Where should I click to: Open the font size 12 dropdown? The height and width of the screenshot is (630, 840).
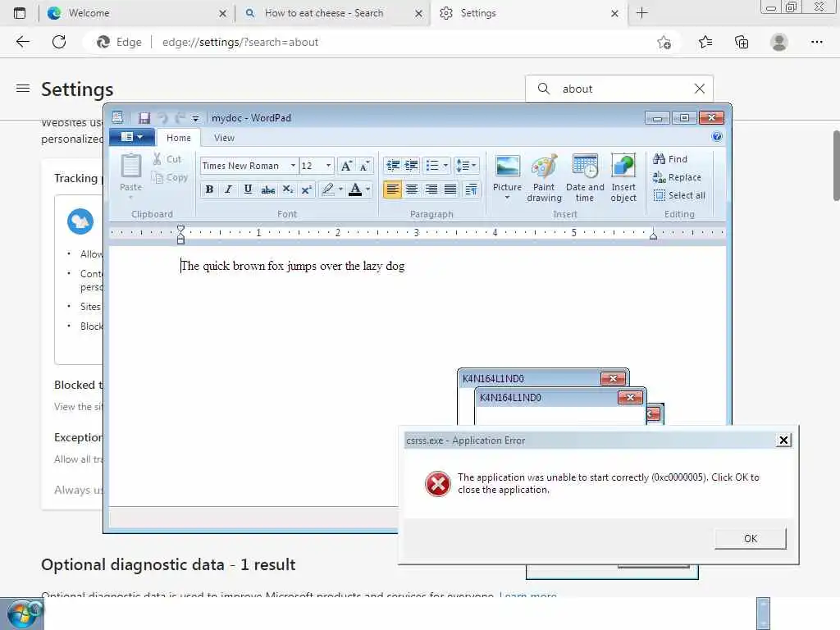[328, 166]
